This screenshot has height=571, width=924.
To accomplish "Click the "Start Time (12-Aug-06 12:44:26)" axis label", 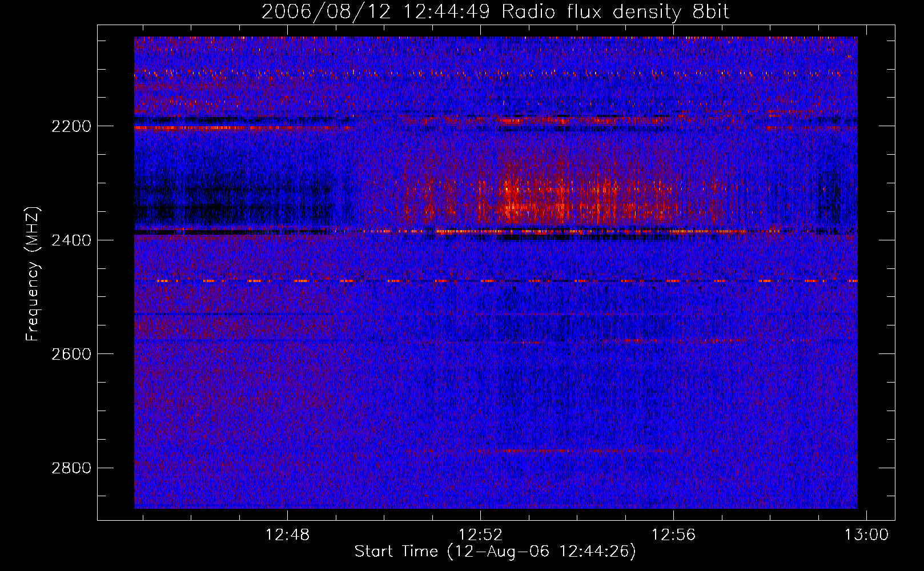I will click(x=495, y=552).
